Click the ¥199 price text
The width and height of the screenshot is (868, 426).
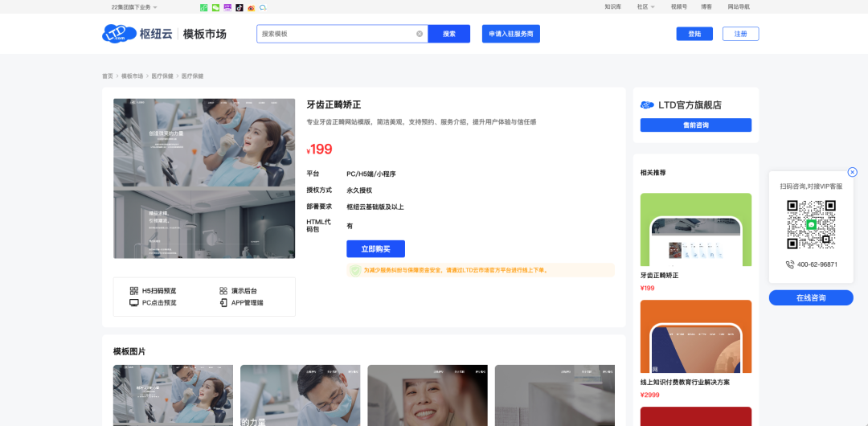tap(319, 150)
